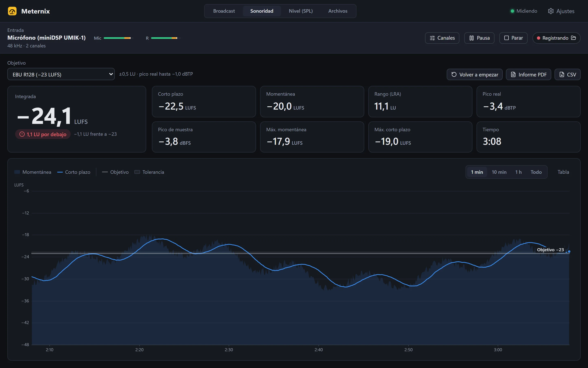Click the Máx. momentánea −17,9 LUFS card

tap(312, 137)
